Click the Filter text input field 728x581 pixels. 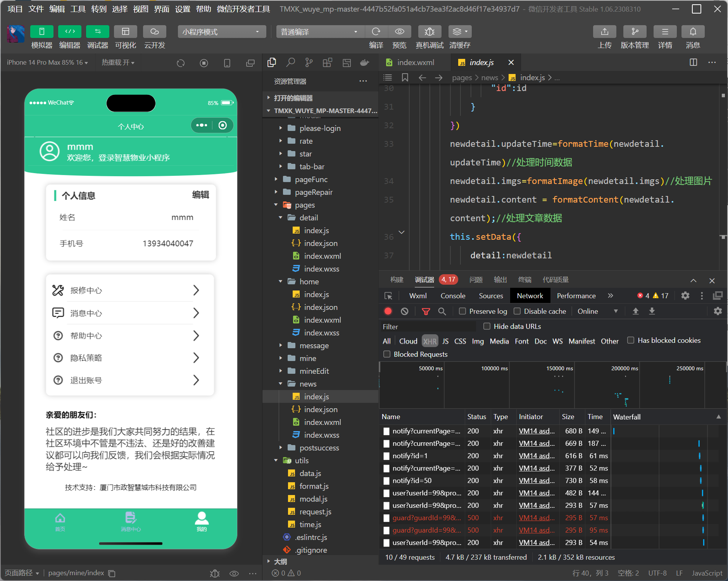428,327
